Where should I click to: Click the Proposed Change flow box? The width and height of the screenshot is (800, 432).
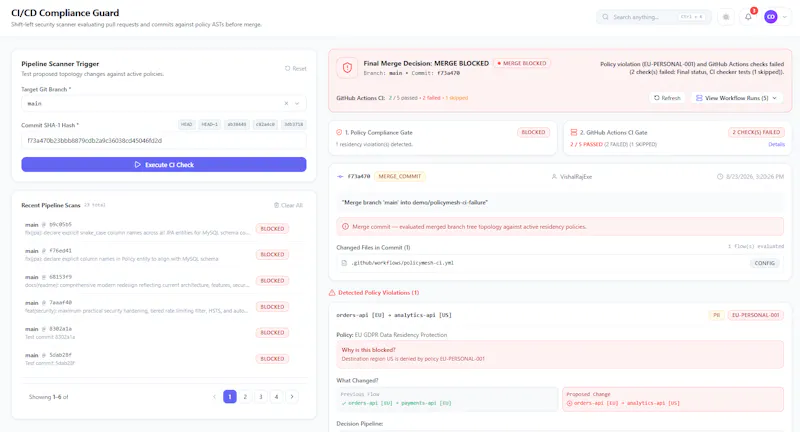tap(673, 399)
